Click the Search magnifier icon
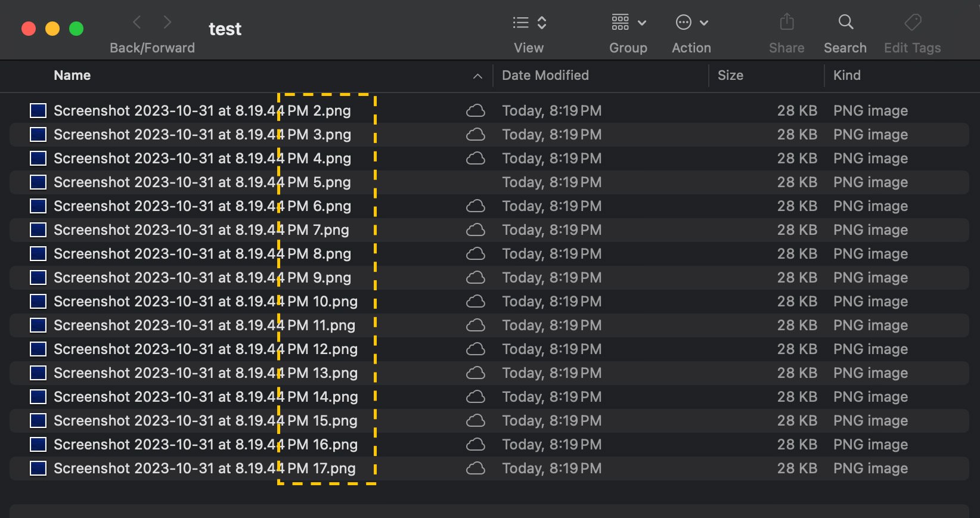This screenshot has height=518, width=980. [846, 22]
